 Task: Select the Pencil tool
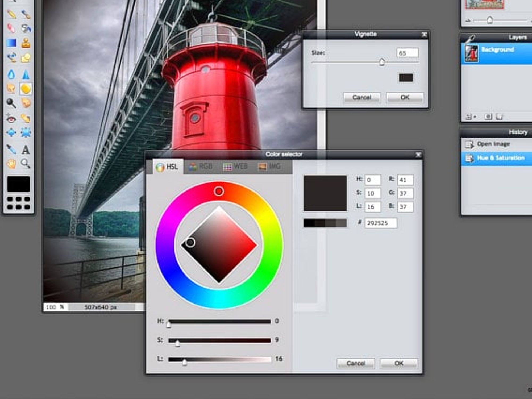[11, 14]
